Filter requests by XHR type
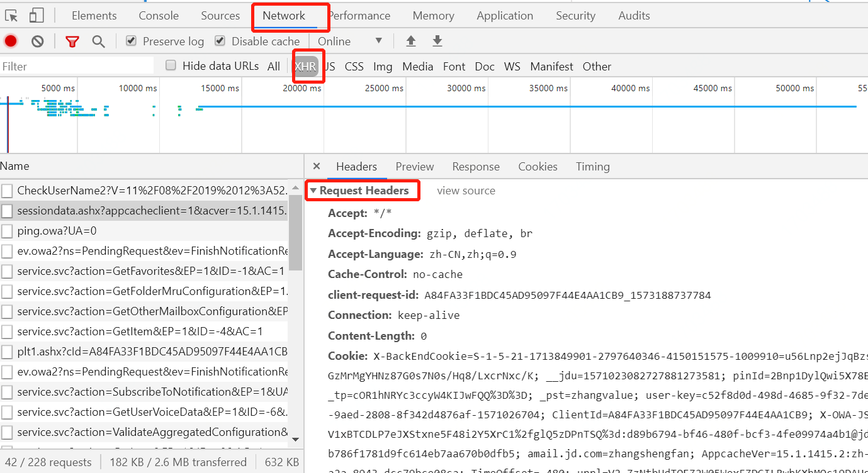The image size is (868, 473). [x=306, y=67]
